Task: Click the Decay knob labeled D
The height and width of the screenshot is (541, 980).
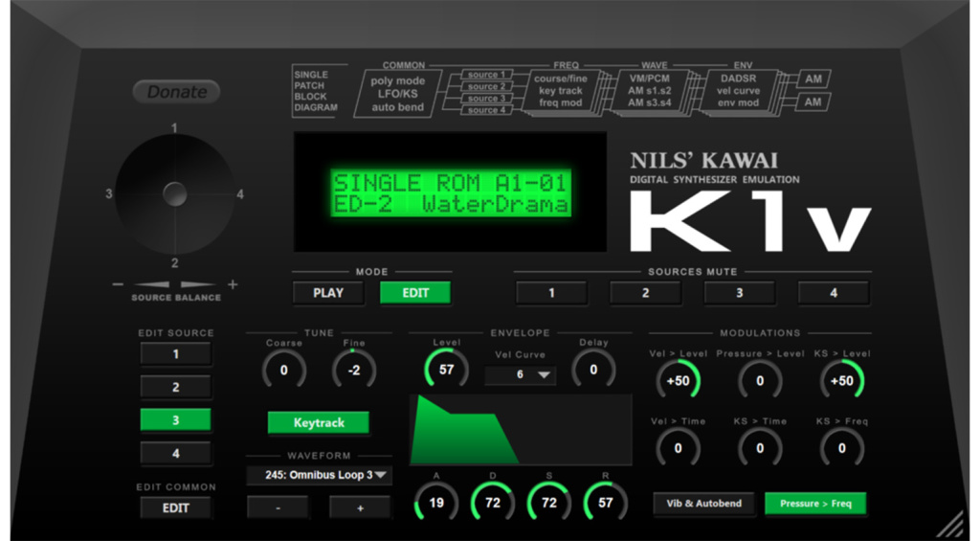Action: 493,503
